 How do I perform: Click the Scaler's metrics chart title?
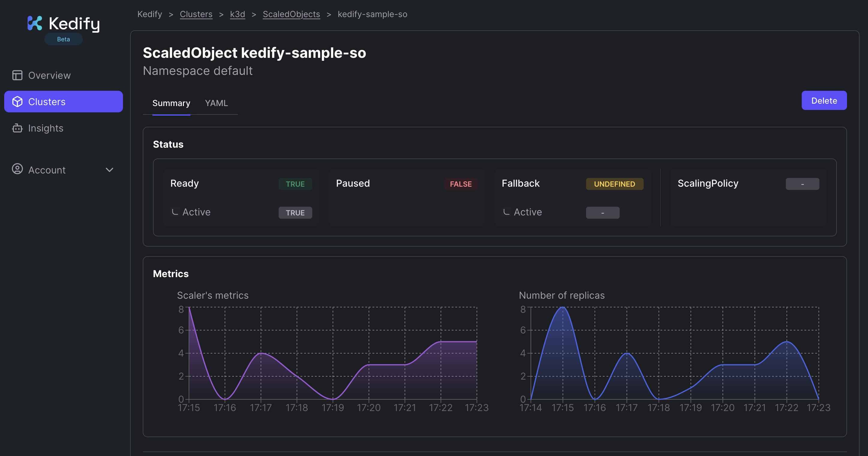(213, 295)
